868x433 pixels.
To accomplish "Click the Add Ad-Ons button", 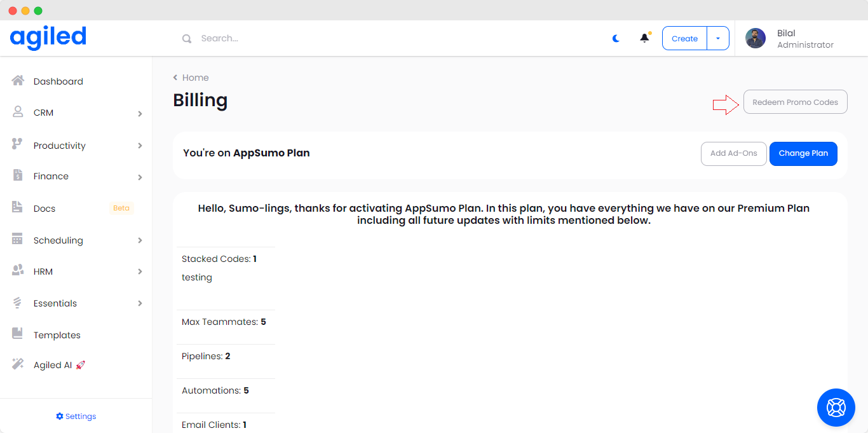I will pos(733,153).
